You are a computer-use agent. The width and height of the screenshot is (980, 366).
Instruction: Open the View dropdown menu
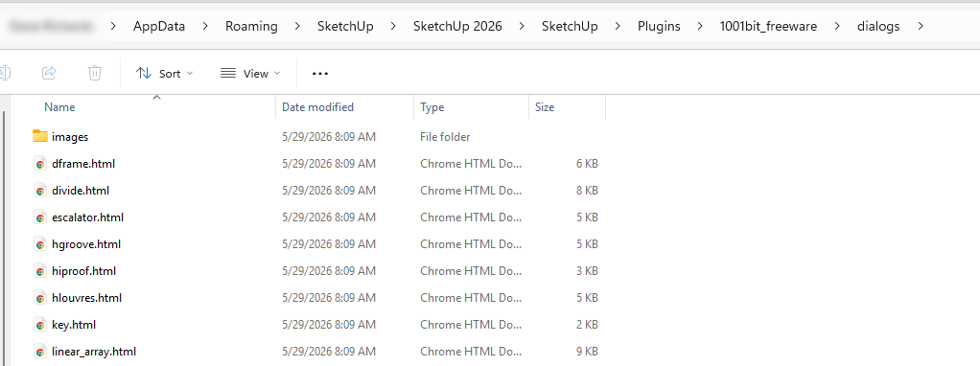pos(250,73)
